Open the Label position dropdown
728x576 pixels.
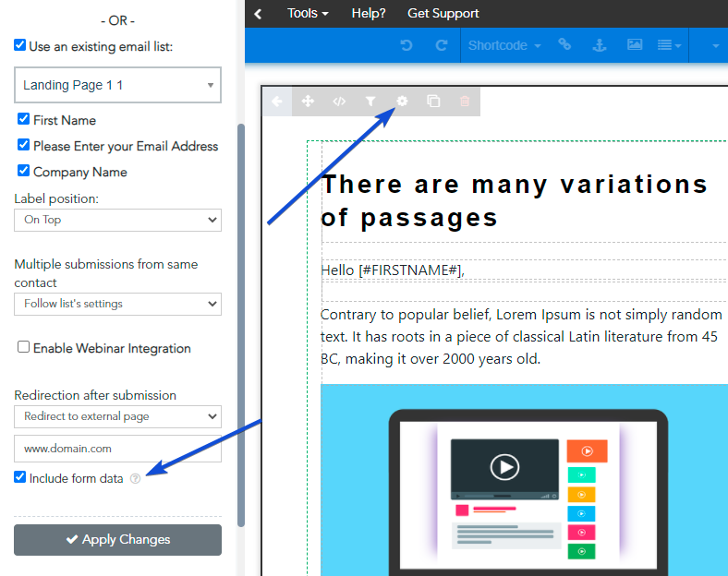(118, 220)
